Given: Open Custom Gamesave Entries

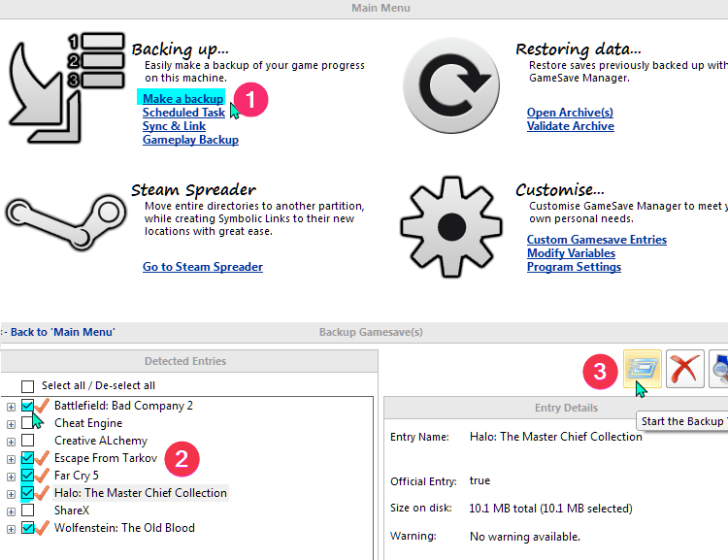Looking at the screenshot, I should (x=597, y=240).
